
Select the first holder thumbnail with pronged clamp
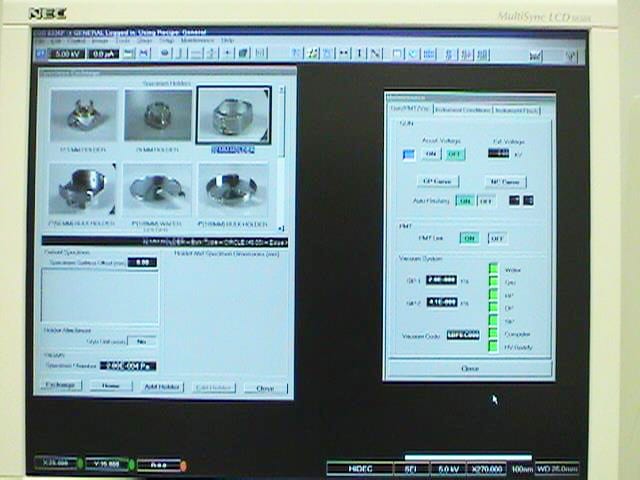[x=84, y=116]
